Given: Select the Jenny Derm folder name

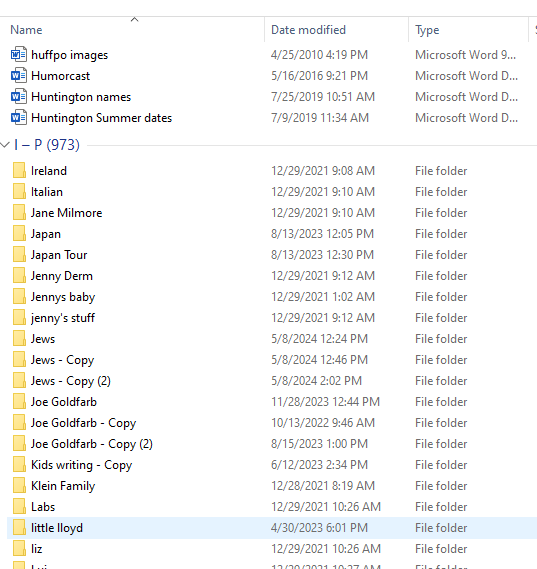Looking at the screenshot, I should click(62, 276).
